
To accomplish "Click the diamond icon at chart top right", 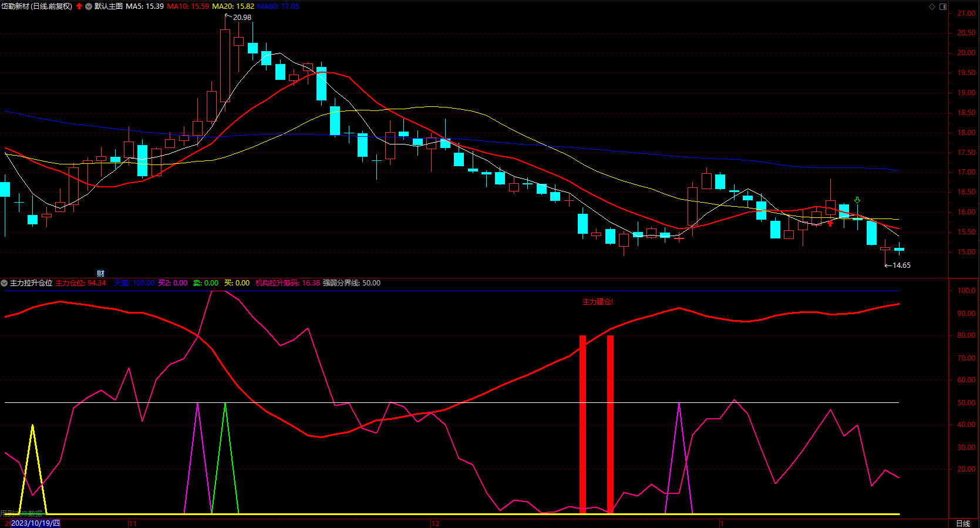I will pos(932,6).
